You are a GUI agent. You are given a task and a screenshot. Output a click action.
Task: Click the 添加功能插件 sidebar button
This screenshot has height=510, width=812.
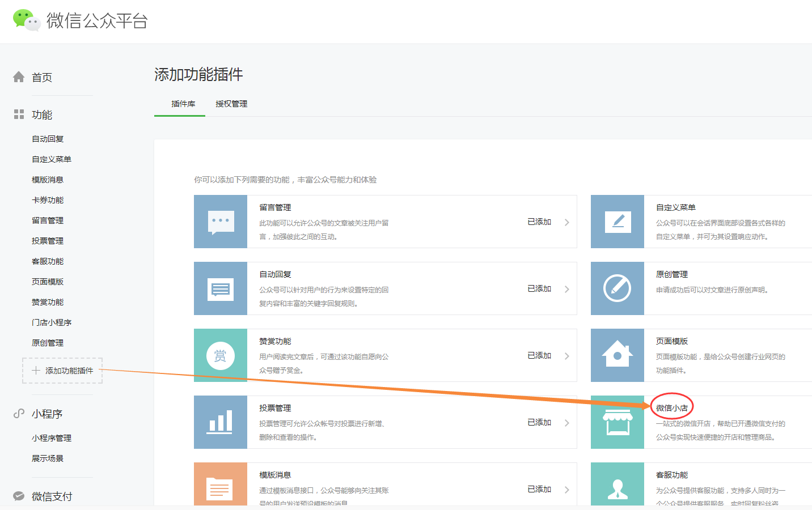pyautogui.click(x=62, y=371)
